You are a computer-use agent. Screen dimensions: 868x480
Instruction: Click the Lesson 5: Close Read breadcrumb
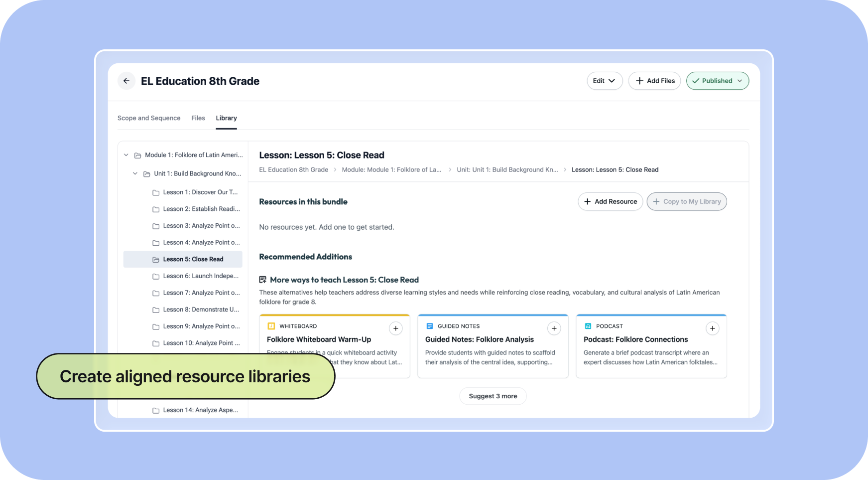pyautogui.click(x=615, y=170)
